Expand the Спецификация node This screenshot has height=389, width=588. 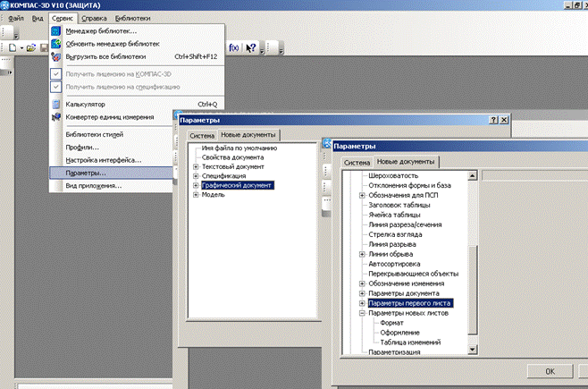click(196, 176)
